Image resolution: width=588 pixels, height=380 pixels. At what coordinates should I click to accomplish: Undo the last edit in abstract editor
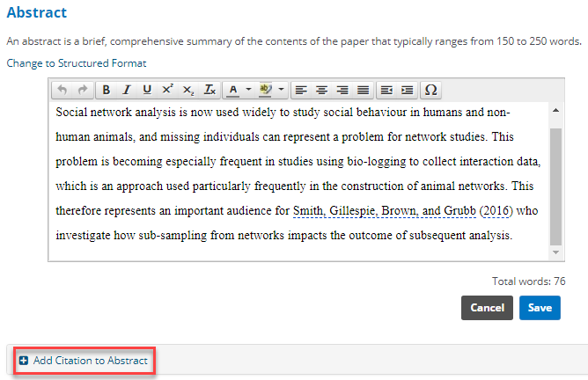click(x=62, y=90)
